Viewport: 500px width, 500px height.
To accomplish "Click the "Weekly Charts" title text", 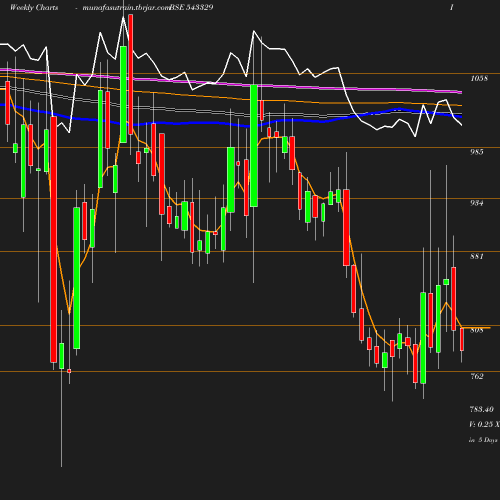I will [x=34, y=7].
